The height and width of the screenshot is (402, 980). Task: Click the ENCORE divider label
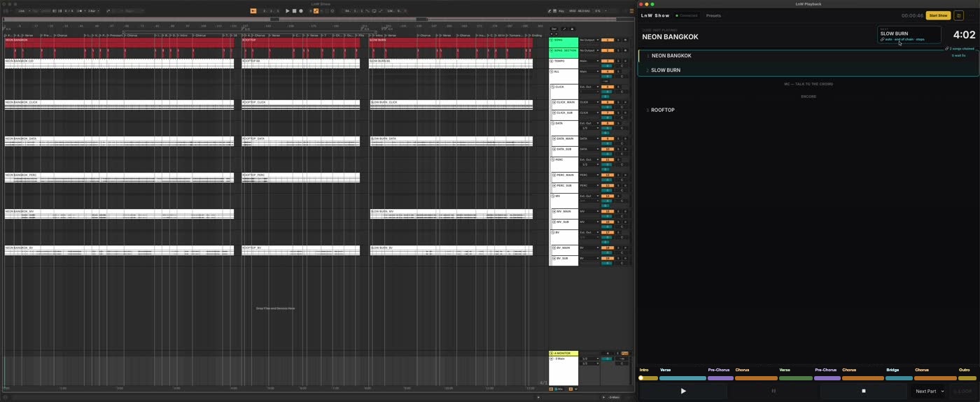click(808, 96)
